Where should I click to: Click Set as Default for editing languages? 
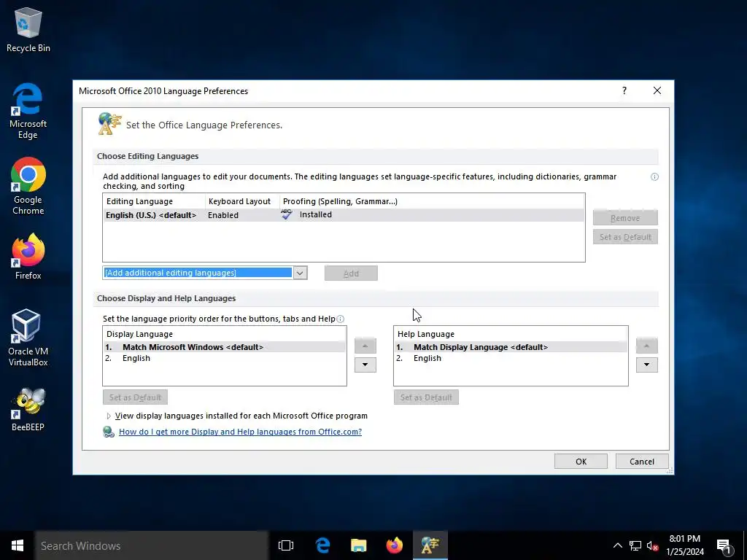click(625, 237)
